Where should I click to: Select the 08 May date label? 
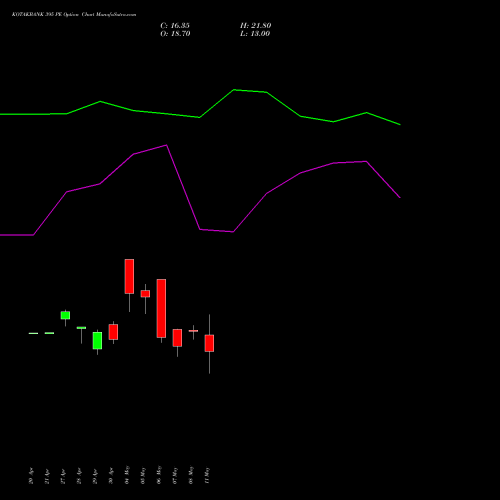191,475
